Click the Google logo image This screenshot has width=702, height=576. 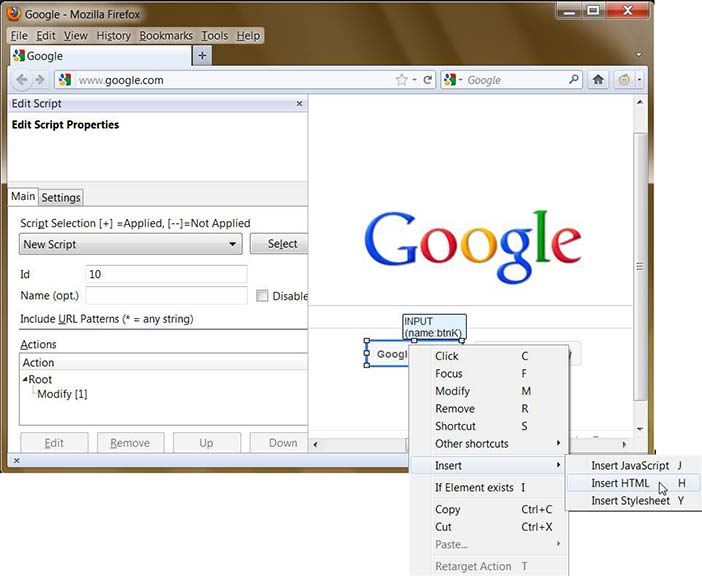473,247
